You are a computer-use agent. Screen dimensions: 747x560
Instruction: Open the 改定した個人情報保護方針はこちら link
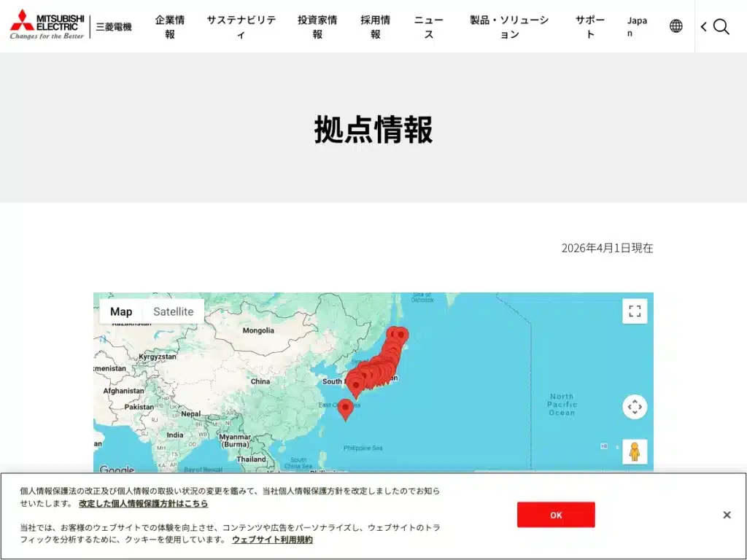144,503
